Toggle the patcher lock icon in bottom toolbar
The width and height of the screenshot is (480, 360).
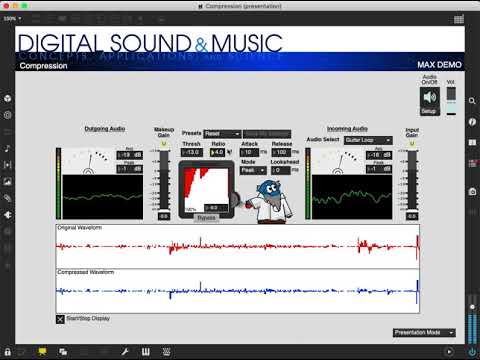point(7,352)
